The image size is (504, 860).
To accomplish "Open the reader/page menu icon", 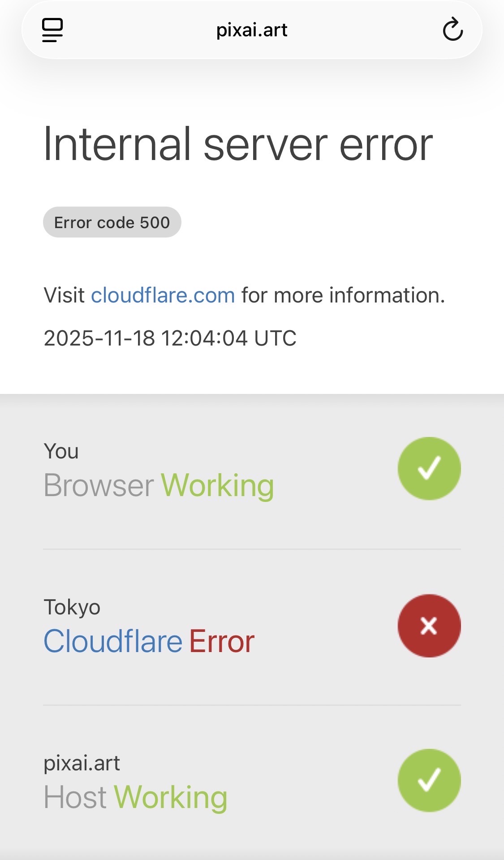I will pos(52,30).
